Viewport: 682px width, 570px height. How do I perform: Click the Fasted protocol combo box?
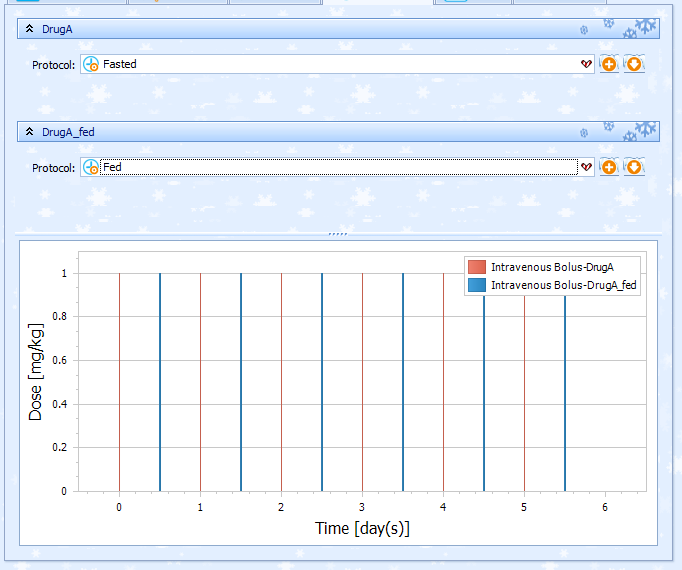337,64
